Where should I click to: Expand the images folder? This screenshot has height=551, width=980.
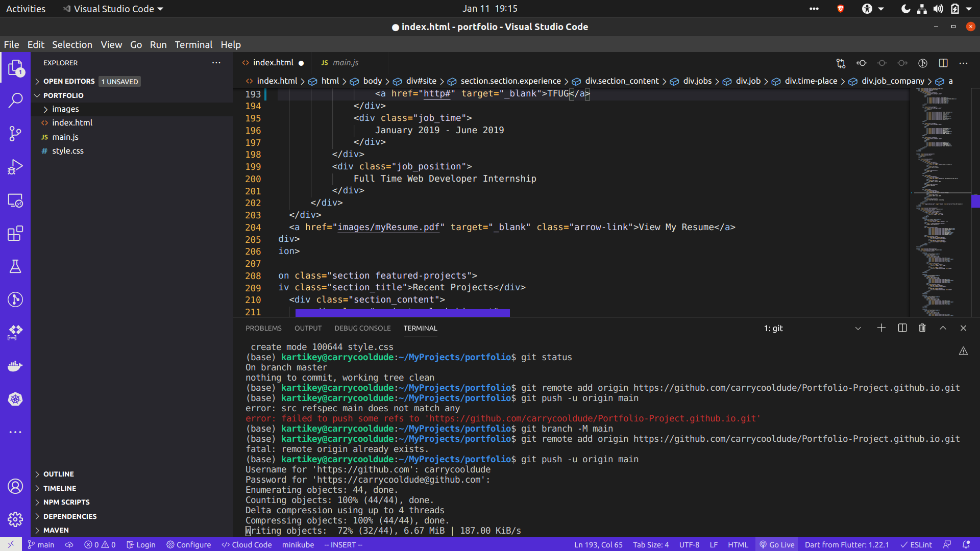point(65,109)
